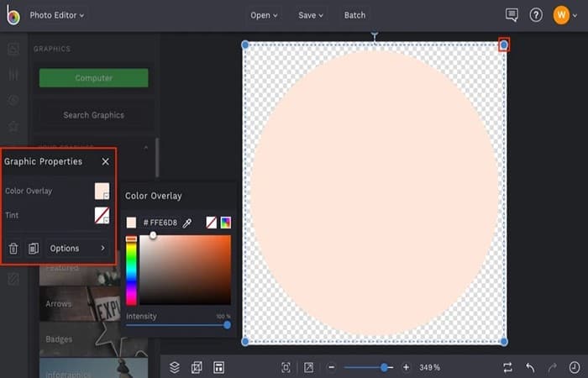Open the history clock icon
Screen dimensions: 588x378
tap(574, 367)
